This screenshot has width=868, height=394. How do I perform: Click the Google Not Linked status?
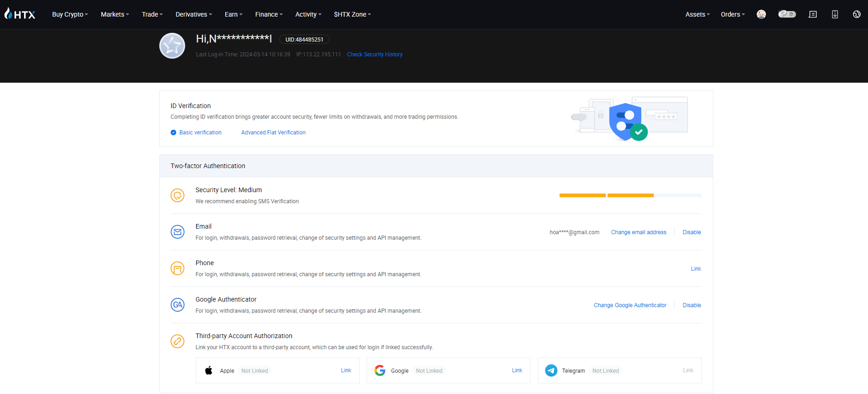(429, 371)
